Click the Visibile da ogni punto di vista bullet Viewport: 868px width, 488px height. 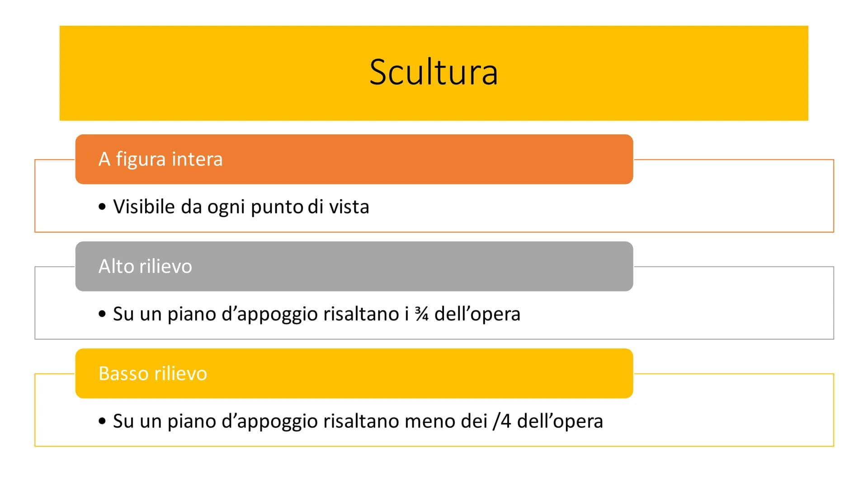[x=234, y=207]
